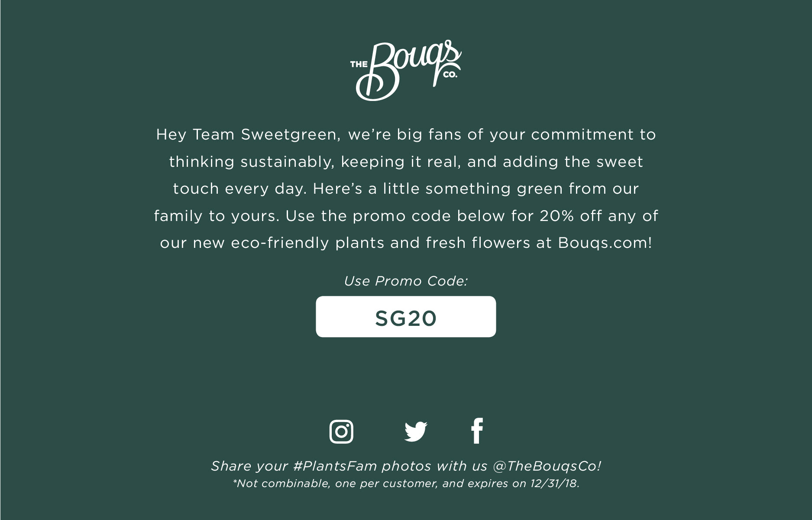The height and width of the screenshot is (520, 812).
Task: Select the SG20 promo code box
Action: (x=406, y=317)
